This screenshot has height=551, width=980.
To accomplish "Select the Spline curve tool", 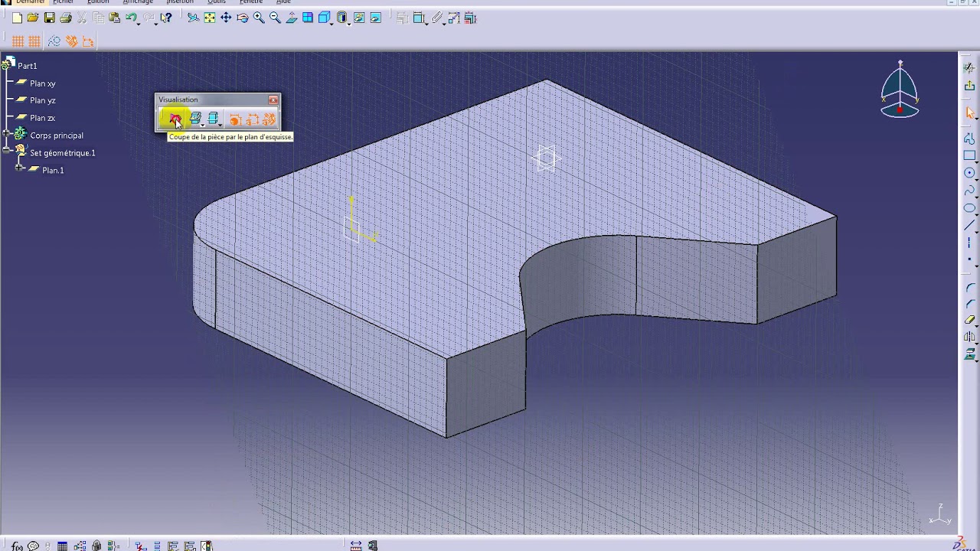I will pos(969,191).
